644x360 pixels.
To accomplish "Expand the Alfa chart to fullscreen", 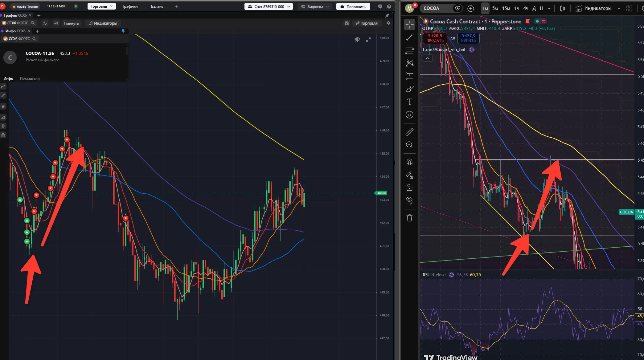I will click(x=368, y=40).
